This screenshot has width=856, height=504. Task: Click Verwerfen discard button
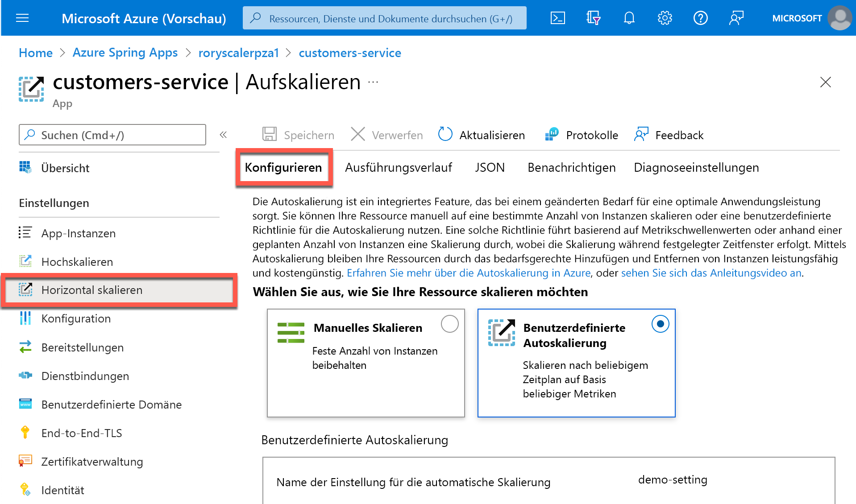pos(386,135)
